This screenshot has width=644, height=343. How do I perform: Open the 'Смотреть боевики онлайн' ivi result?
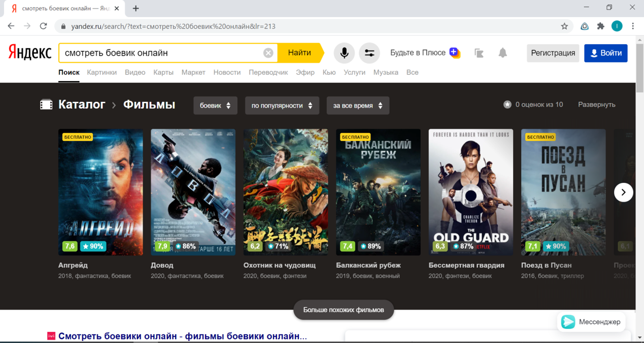click(183, 336)
